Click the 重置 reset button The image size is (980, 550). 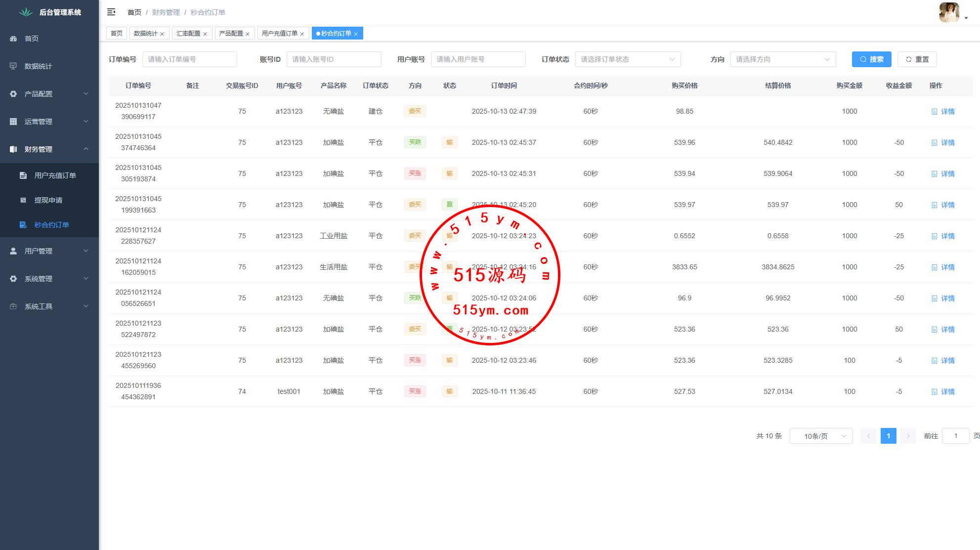(x=917, y=59)
